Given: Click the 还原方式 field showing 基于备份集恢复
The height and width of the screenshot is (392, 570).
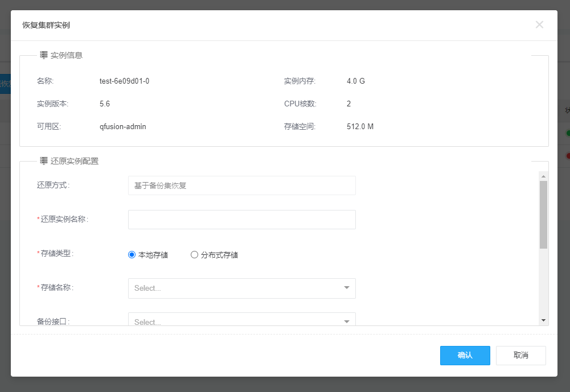Looking at the screenshot, I should 242,185.
